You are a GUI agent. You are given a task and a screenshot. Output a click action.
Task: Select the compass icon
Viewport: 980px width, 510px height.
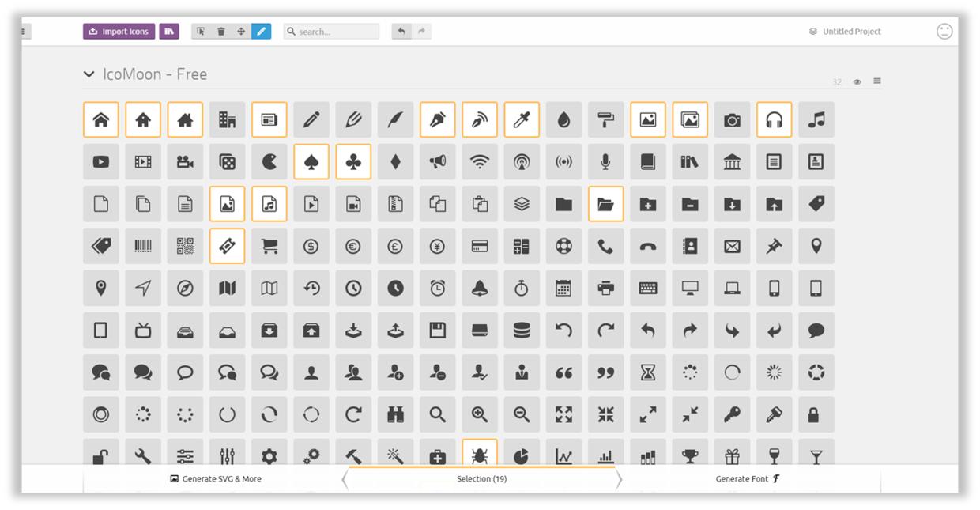[185, 289]
